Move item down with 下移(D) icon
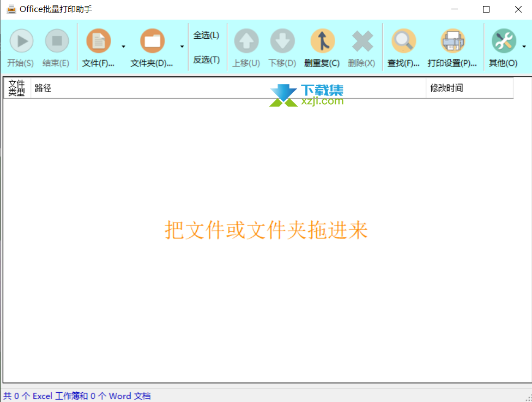532x402 pixels. [282, 41]
